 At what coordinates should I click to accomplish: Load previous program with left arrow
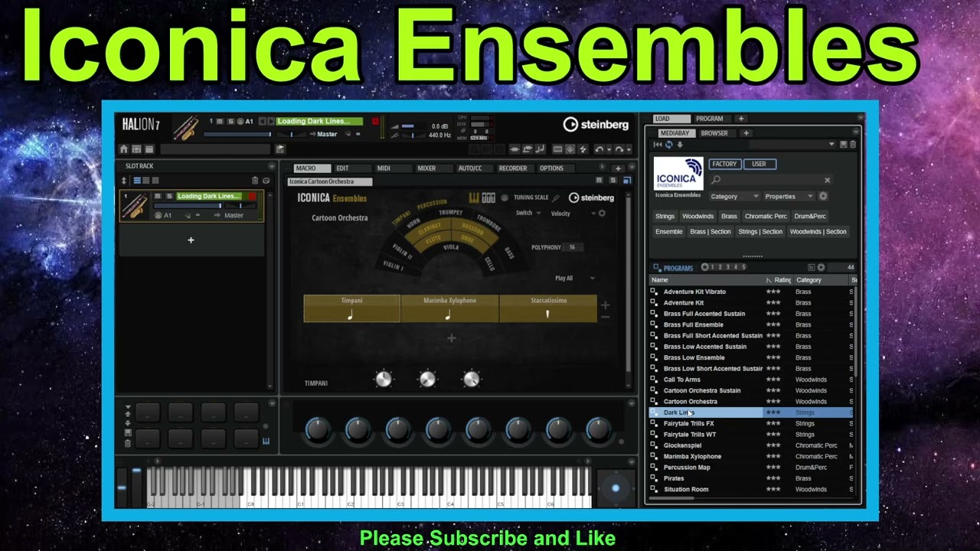[x=262, y=121]
